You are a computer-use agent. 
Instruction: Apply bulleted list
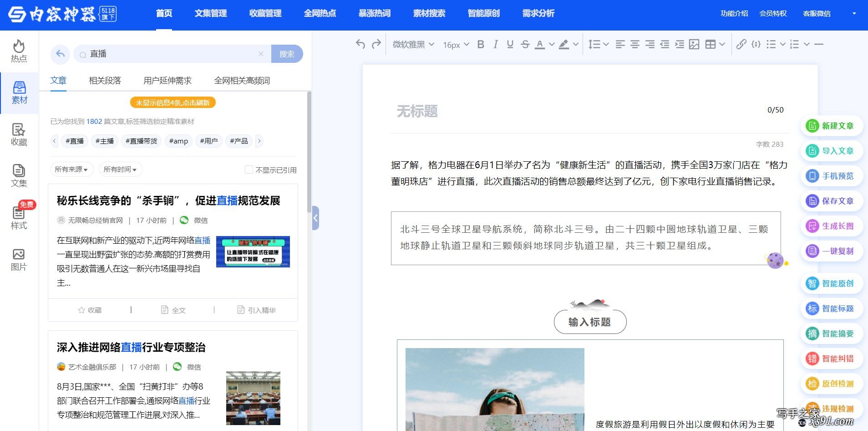tap(771, 44)
